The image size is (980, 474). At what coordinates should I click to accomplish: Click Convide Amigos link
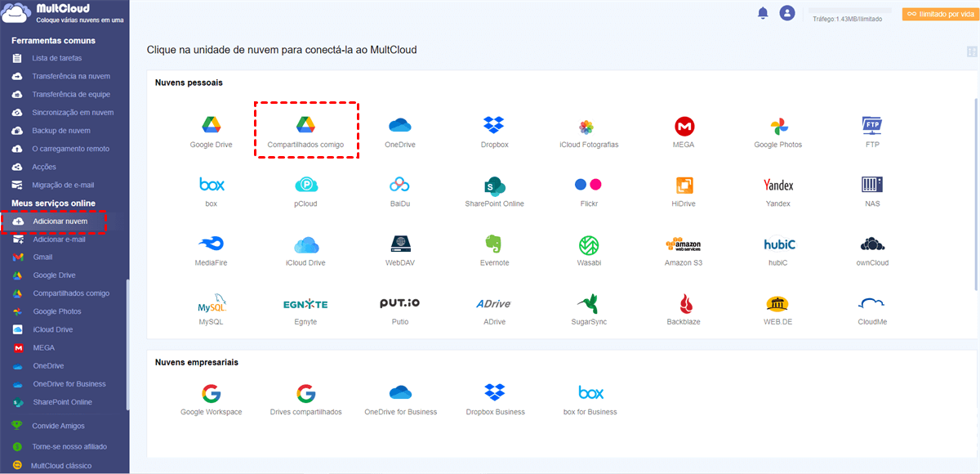(x=58, y=426)
